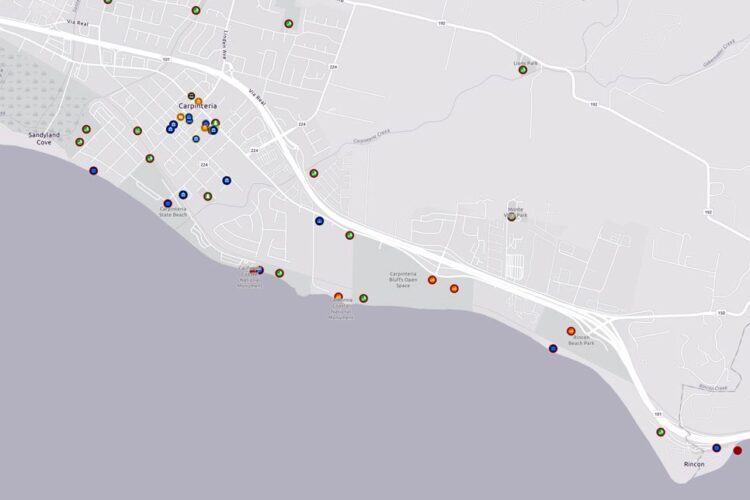Select the orange marker touching the Carpinteria label's top
This screenshot has height=500, width=750.
(199, 101)
